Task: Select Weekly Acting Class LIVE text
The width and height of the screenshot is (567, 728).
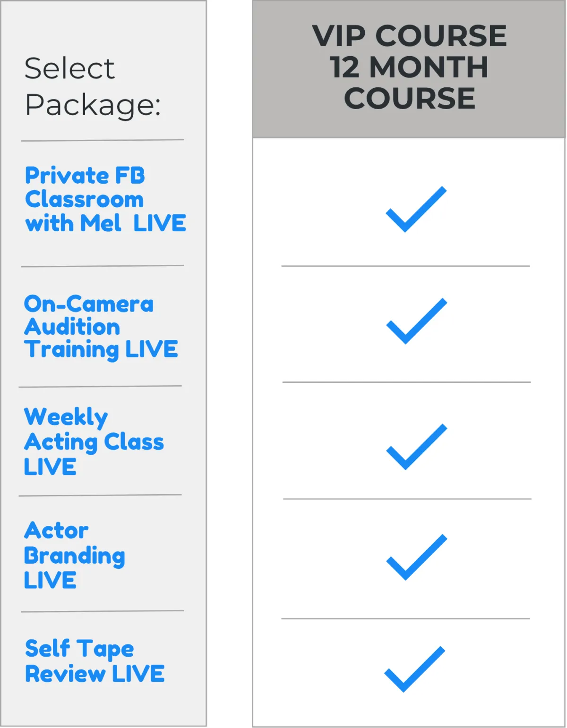Action: [x=94, y=441]
